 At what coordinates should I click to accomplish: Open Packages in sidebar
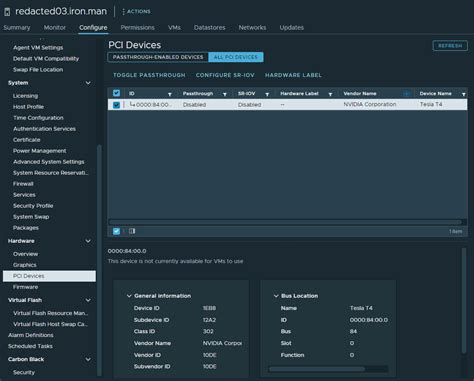(26, 228)
